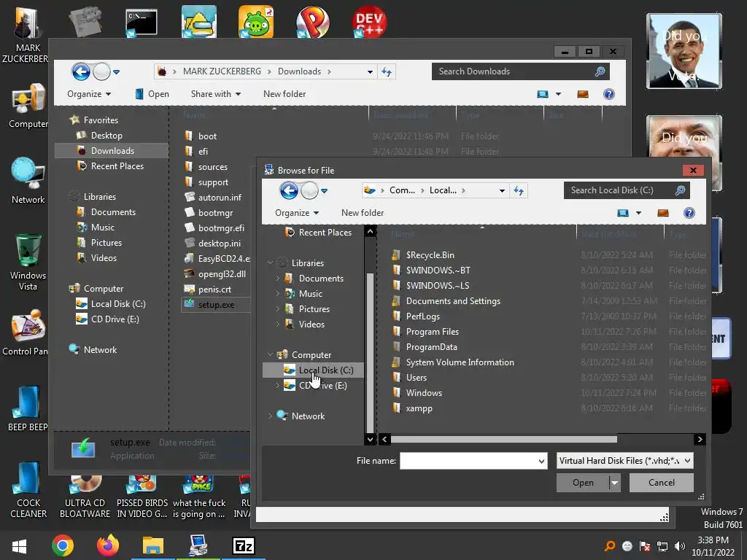Open Network desktop icon

[28, 181]
